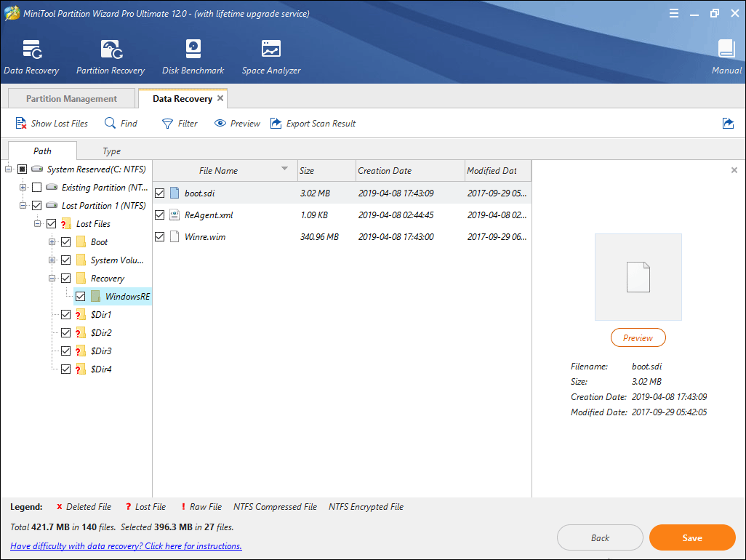This screenshot has width=746, height=560.
Task: Open the Disk Benchmark tool
Action: [193, 49]
